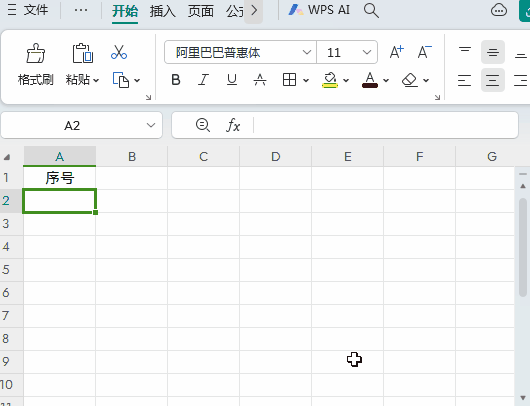The height and width of the screenshot is (406, 530).
Task: Switch to the 插入 tab
Action: 163,11
